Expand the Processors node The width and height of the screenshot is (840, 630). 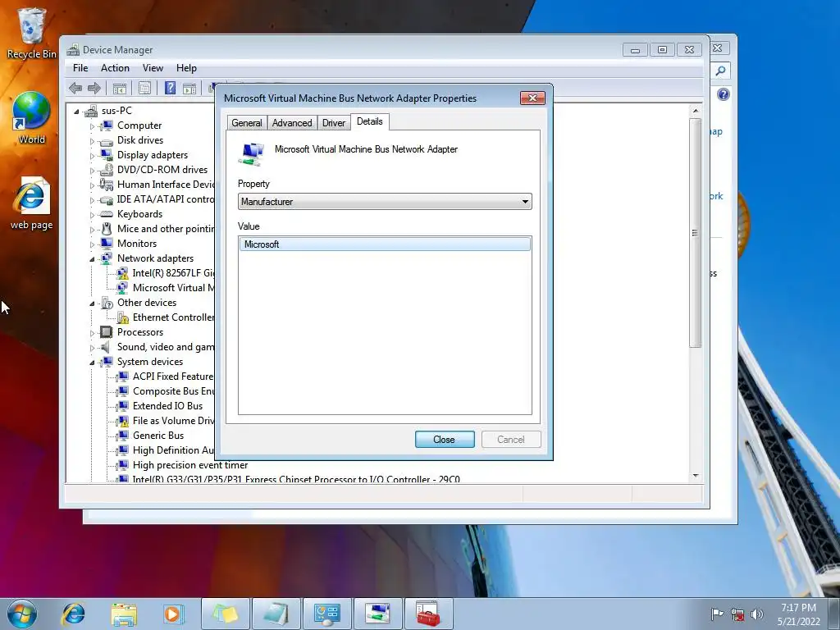pos(92,333)
